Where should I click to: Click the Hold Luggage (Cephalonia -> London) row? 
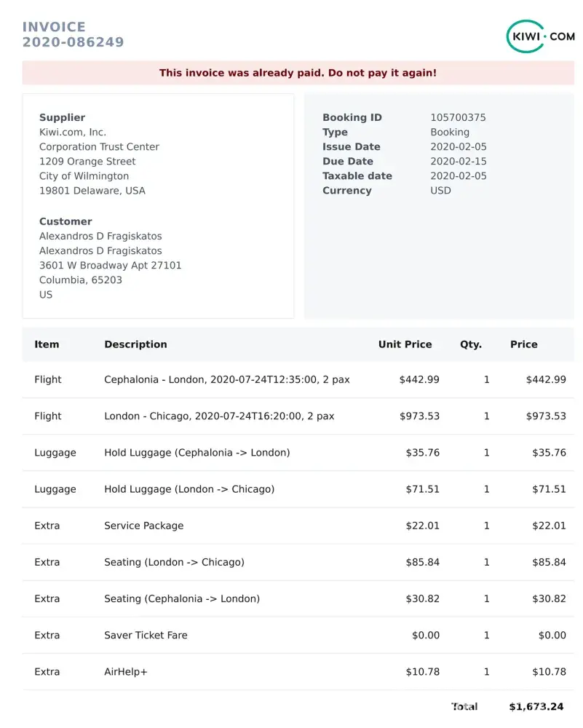pyautogui.click(x=197, y=453)
